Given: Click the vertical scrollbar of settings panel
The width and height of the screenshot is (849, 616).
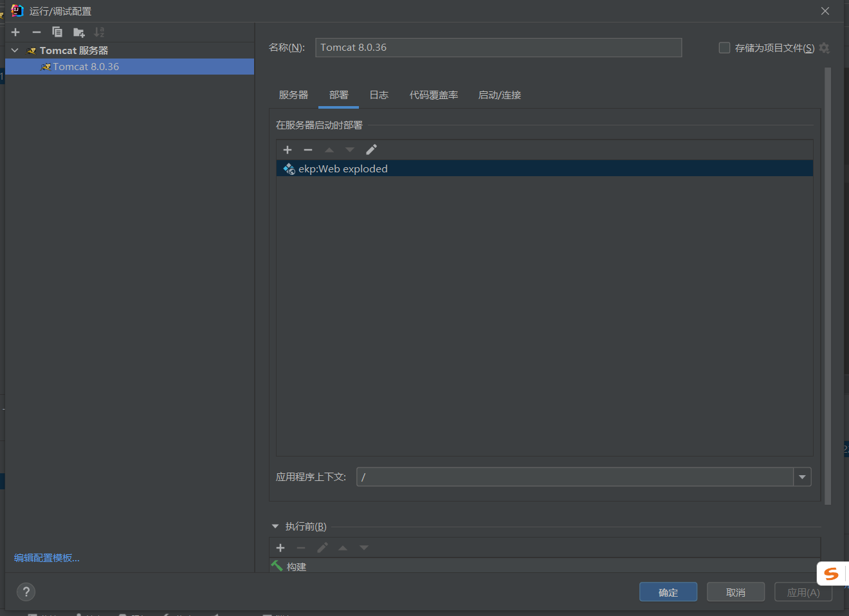Looking at the screenshot, I should pyautogui.click(x=828, y=286).
